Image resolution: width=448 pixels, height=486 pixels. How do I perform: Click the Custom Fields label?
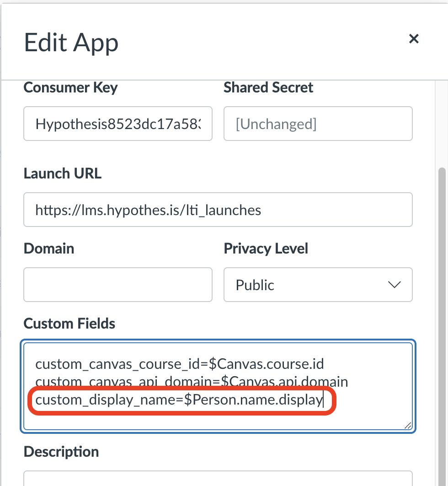point(69,324)
